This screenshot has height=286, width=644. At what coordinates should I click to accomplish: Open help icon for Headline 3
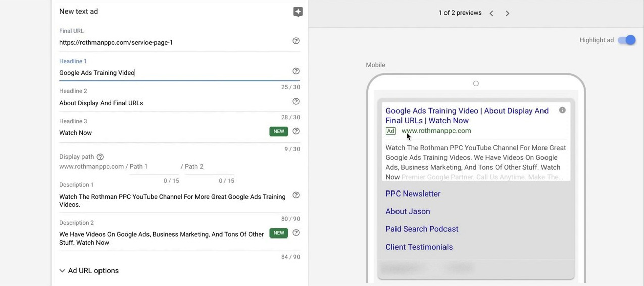pos(296,131)
